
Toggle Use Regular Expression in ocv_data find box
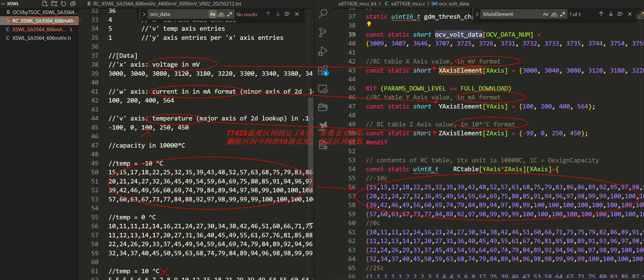(x=229, y=14)
